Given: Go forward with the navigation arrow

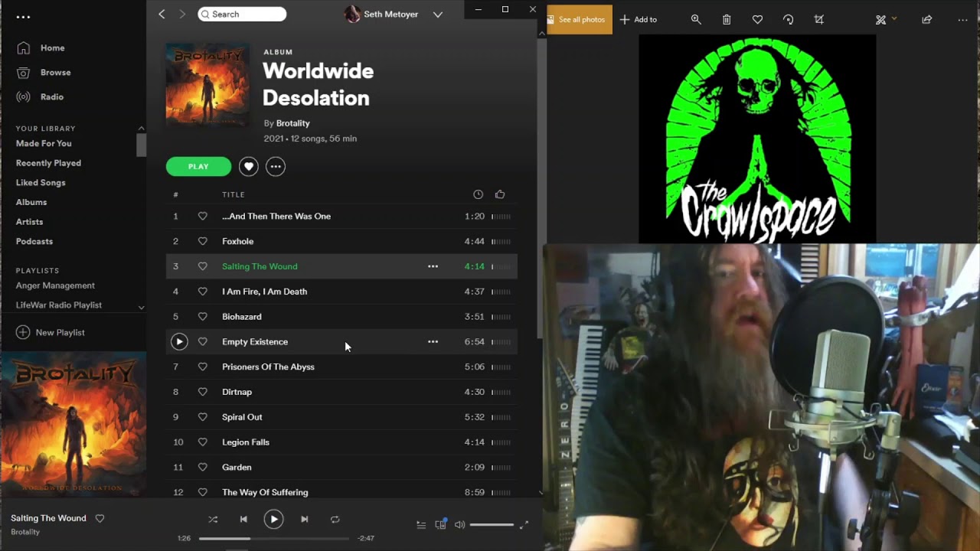Looking at the screenshot, I should (181, 14).
